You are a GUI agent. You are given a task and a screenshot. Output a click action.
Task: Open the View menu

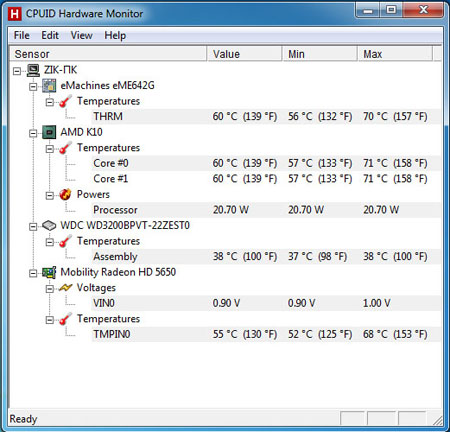tap(82, 35)
